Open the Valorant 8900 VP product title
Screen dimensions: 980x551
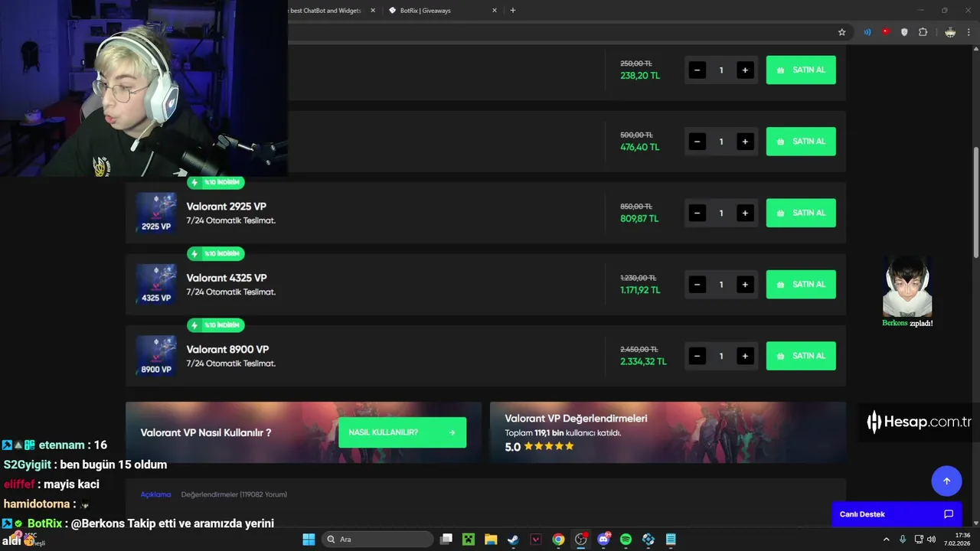click(x=227, y=349)
